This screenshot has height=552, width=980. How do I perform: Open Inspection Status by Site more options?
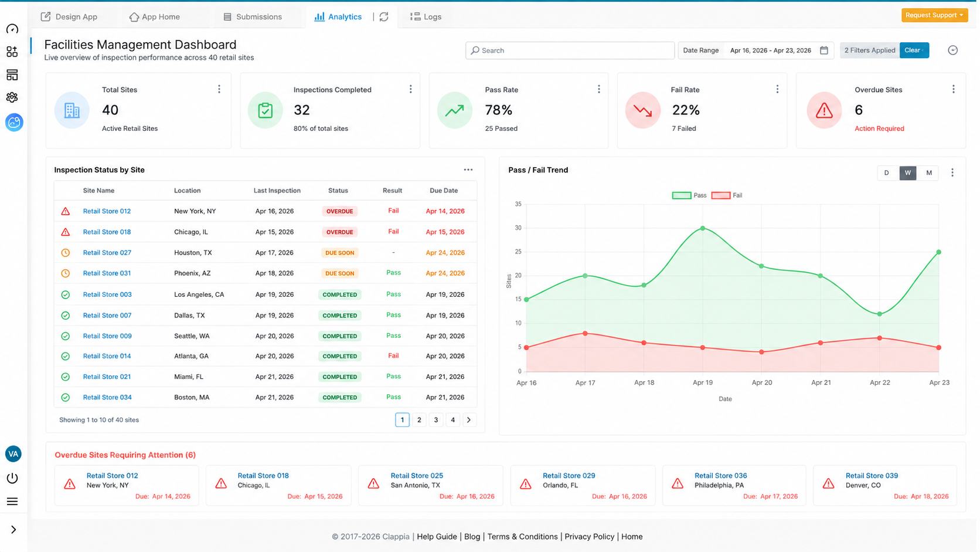[x=468, y=170]
